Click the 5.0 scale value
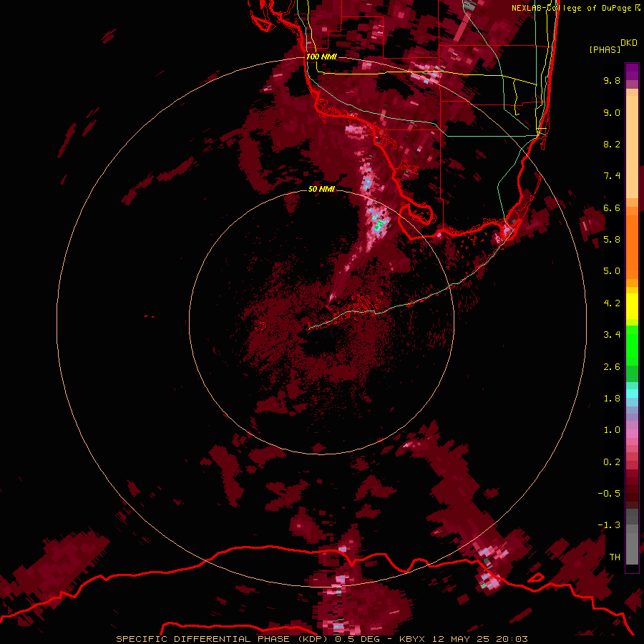 tap(612, 271)
